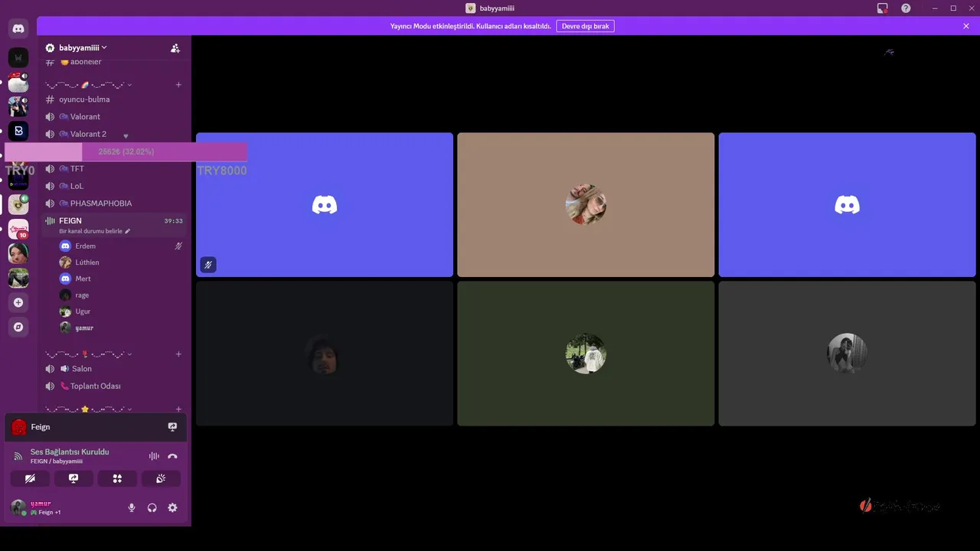The height and width of the screenshot is (551, 980).
Task: Focus the tan tile with blonde avatar
Action: (x=586, y=205)
